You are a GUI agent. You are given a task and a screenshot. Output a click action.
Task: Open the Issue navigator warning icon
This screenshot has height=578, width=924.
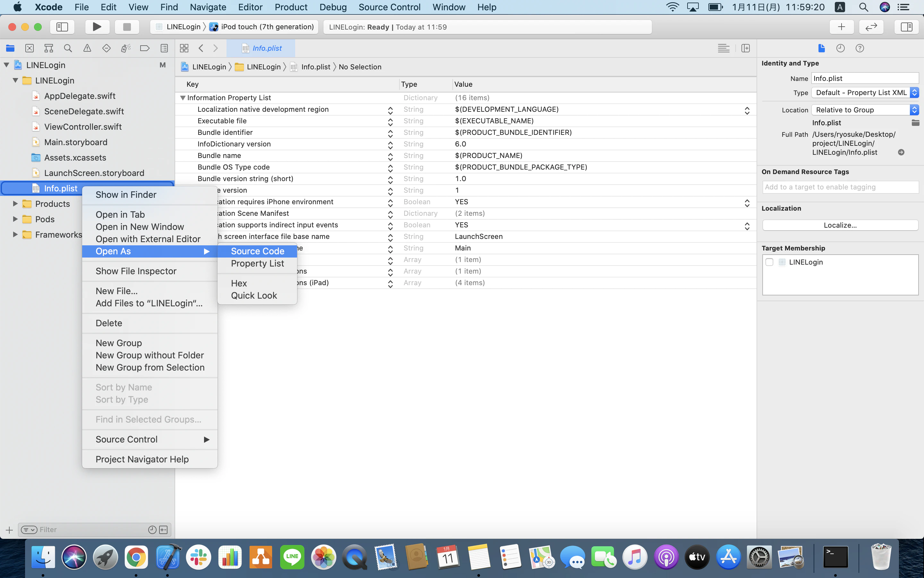pos(87,48)
